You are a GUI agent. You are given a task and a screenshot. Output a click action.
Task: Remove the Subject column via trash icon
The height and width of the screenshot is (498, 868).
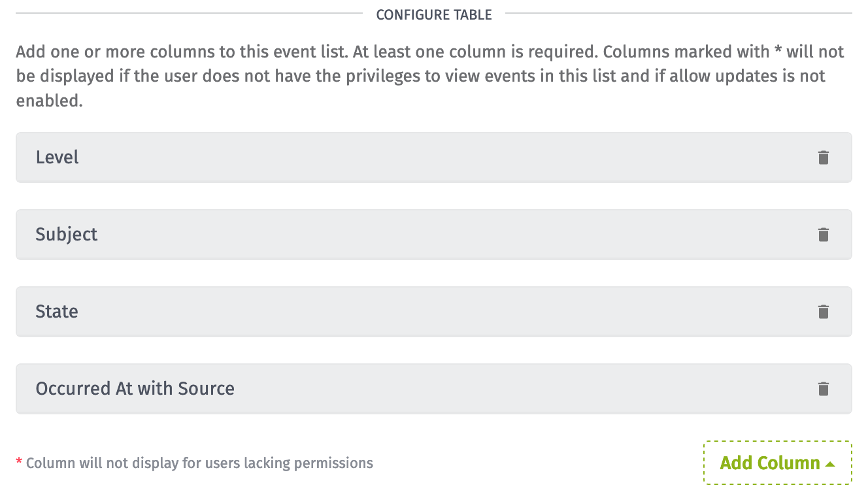[x=824, y=235]
